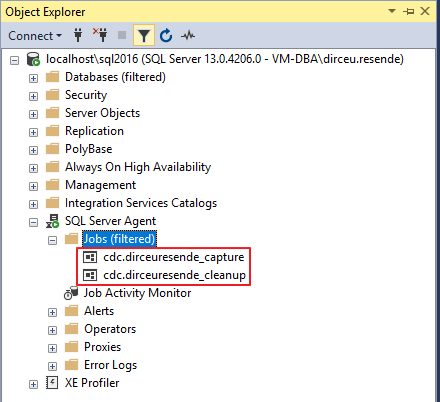Expand the Databases (filtered) folder
This screenshot has height=402, width=440.
[33, 78]
